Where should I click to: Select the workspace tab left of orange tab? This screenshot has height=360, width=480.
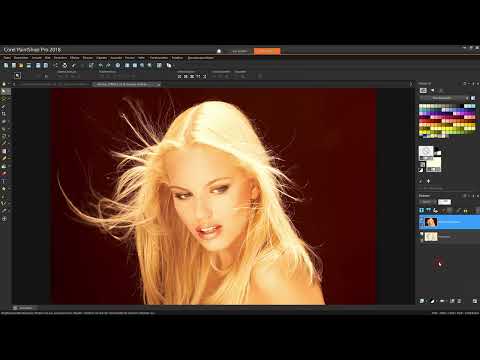pyautogui.click(x=240, y=51)
